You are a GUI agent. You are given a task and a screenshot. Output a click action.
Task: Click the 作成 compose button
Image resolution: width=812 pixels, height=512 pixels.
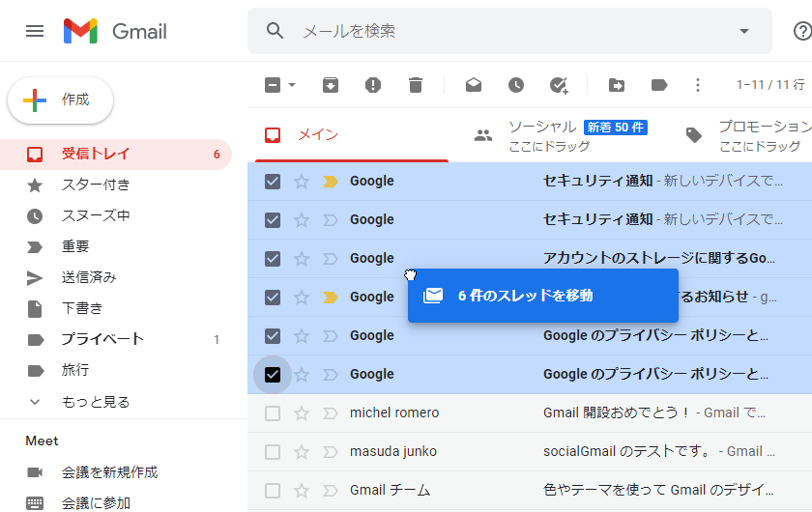(61, 100)
